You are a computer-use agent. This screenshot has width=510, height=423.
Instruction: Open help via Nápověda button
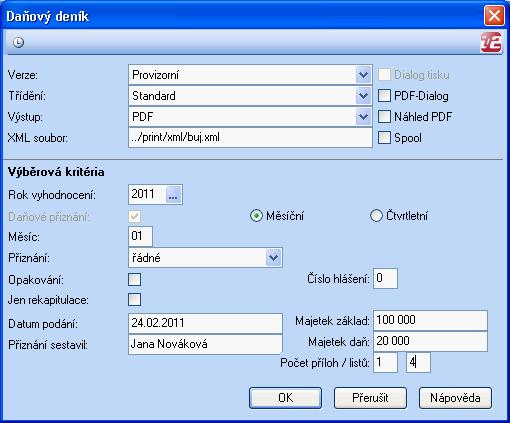click(455, 398)
